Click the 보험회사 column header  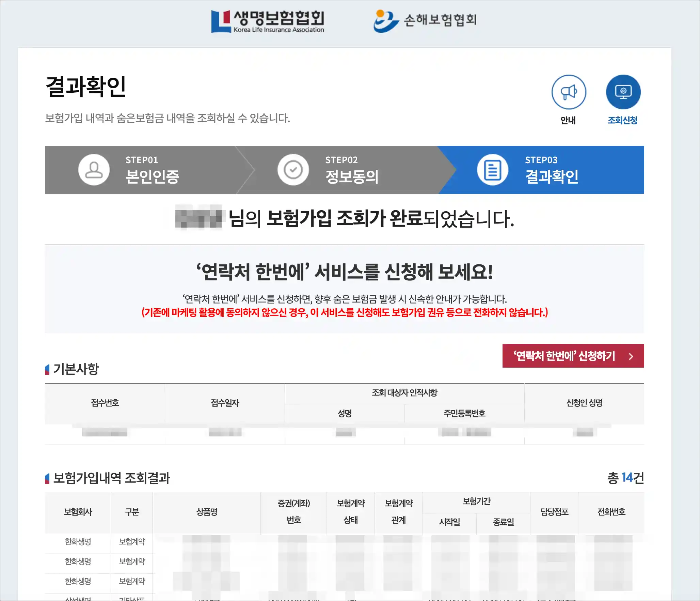click(x=78, y=512)
